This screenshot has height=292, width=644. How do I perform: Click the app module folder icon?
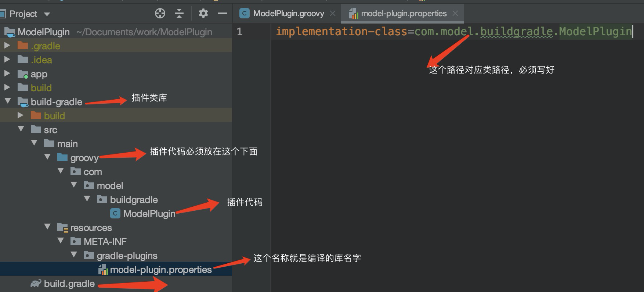tap(23, 74)
